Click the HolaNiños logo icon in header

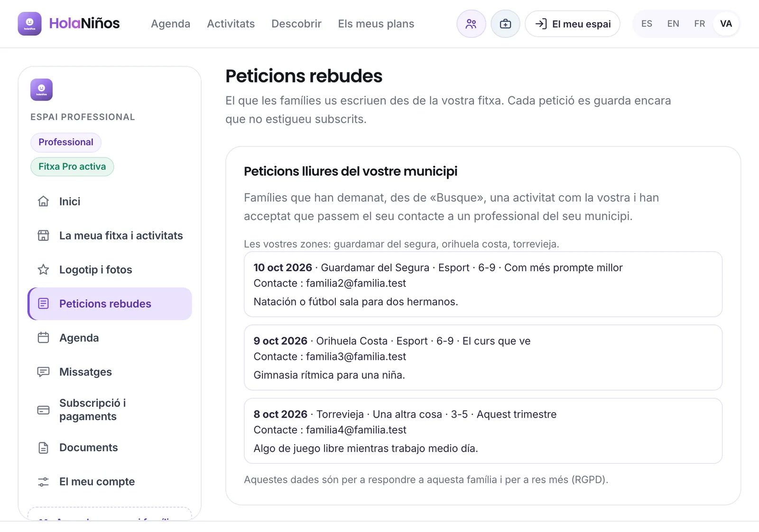click(29, 24)
